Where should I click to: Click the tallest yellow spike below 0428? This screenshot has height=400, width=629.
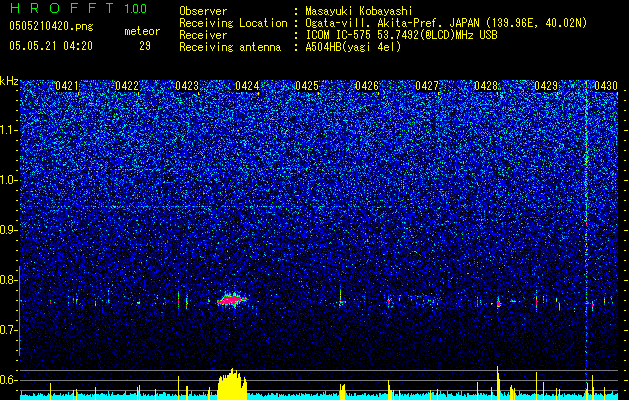(x=497, y=383)
